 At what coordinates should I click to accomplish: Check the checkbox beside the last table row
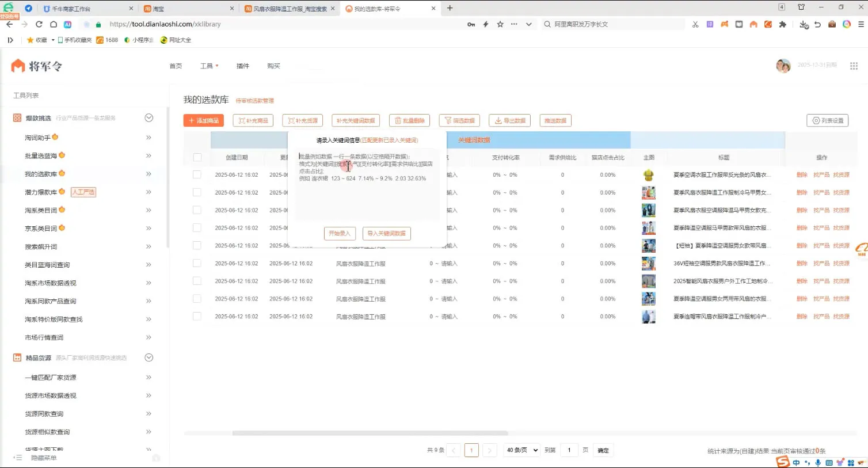point(197,316)
